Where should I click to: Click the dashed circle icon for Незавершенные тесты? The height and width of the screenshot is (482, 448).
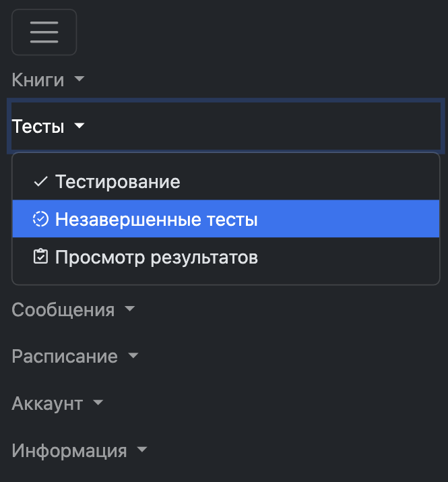pos(40,219)
